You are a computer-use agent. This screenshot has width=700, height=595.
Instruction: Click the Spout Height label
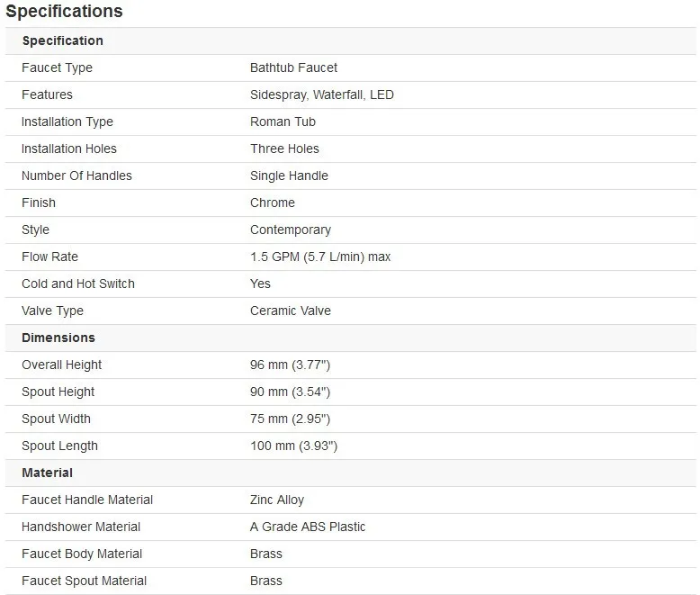click(x=58, y=392)
